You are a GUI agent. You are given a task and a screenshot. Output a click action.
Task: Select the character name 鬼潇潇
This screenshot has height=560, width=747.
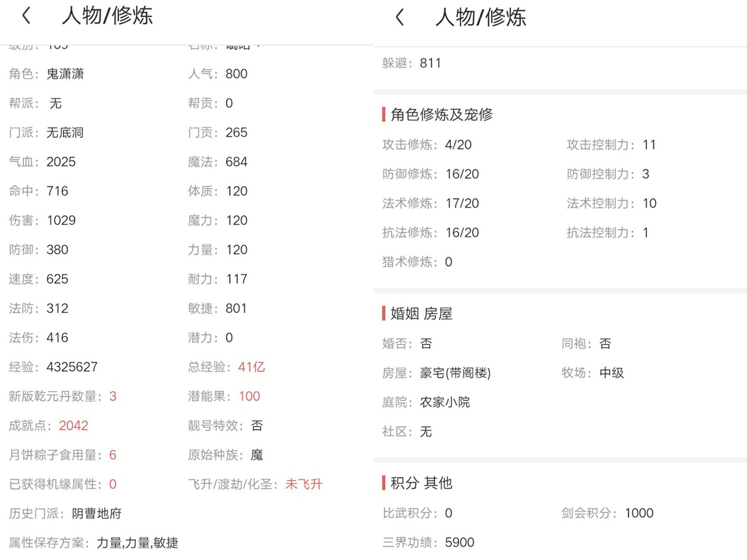(x=65, y=74)
